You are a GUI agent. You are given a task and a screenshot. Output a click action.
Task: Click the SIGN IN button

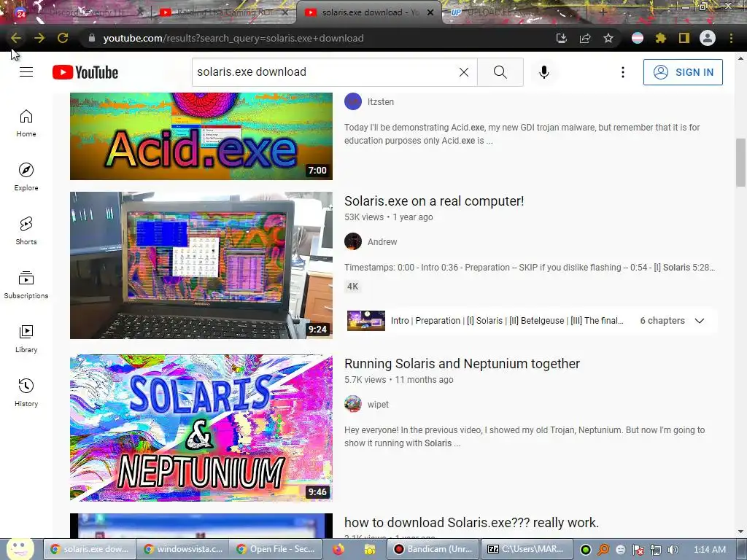coord(683,72)
